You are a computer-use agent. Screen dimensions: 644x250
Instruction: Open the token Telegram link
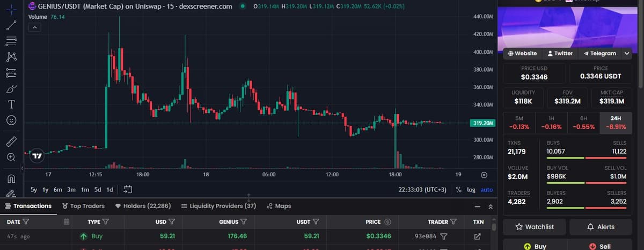599,53
